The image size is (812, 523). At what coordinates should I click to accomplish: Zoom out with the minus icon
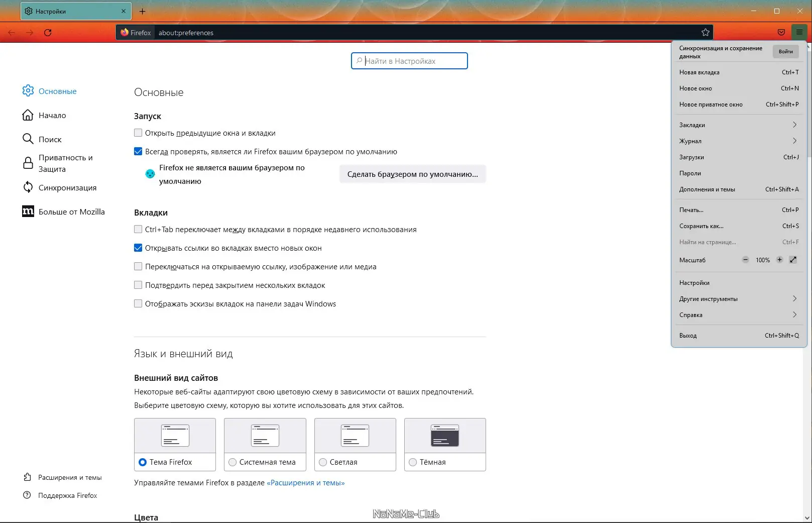point(745,260)
